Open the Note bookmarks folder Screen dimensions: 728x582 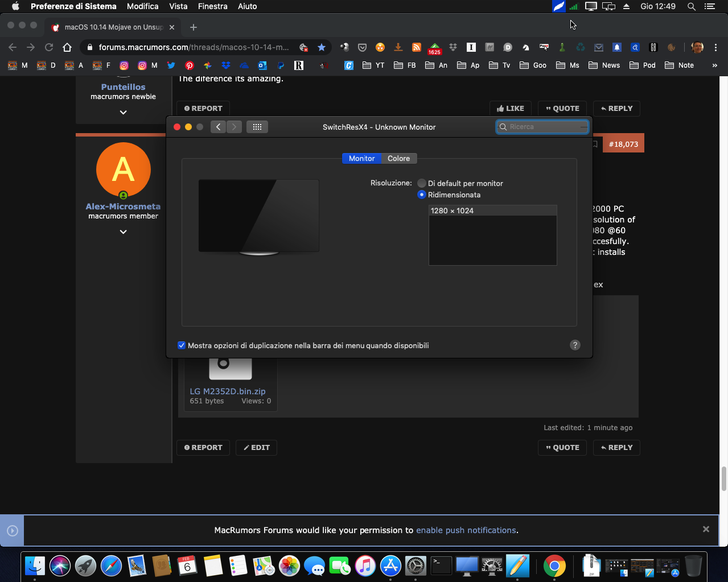679,65
